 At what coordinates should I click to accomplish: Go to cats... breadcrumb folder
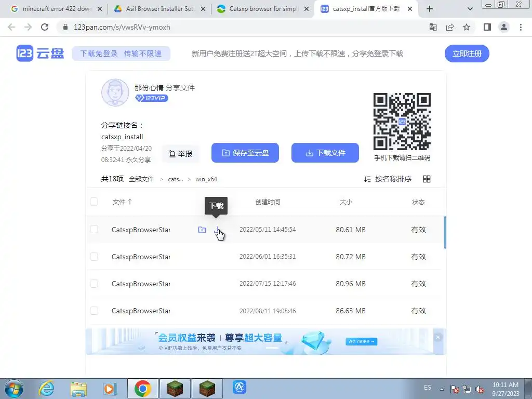176,179
